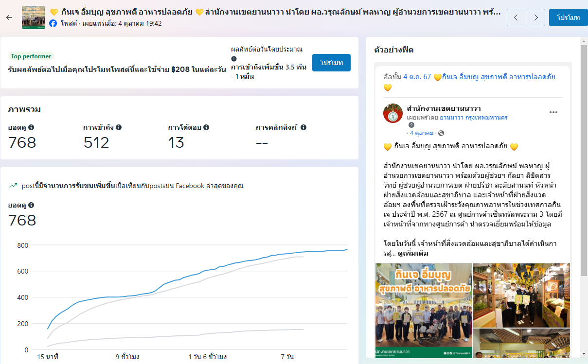Click info icon next to การเข้าถึง

pyautogui.click(x=119, y=127)
